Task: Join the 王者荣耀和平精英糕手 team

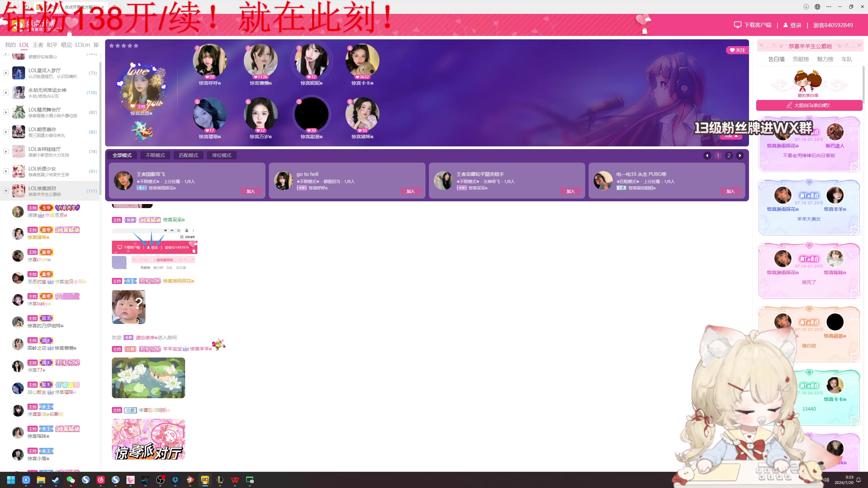Action: (x=571, y=191)
